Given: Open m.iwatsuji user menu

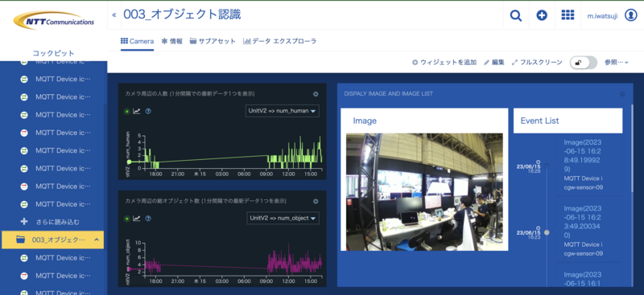Looking at the screenshot, I should [x=602, y=15].
